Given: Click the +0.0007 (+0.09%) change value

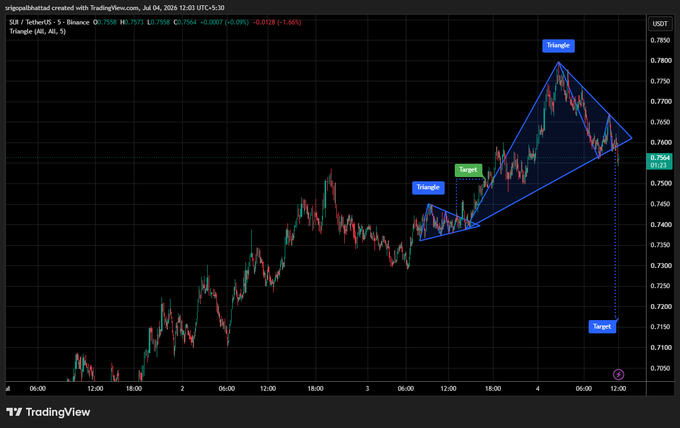Looking at the screenshot, I should click(225, 22).
